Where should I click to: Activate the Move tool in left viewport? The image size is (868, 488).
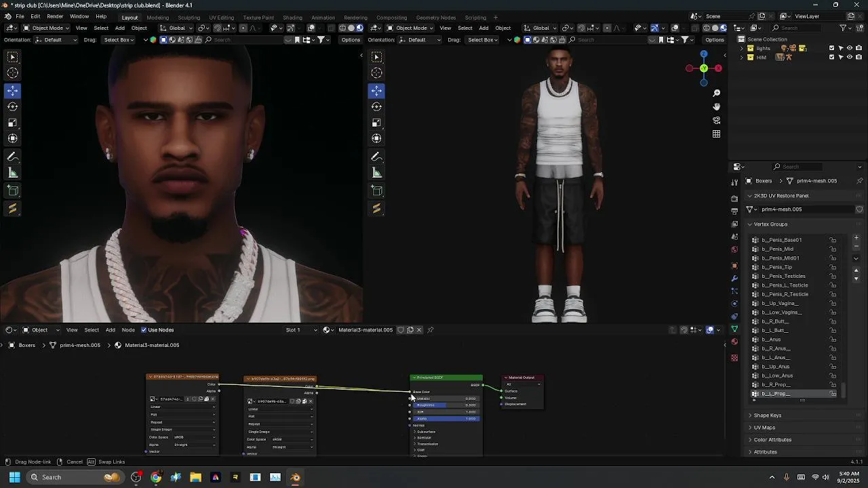13,90
